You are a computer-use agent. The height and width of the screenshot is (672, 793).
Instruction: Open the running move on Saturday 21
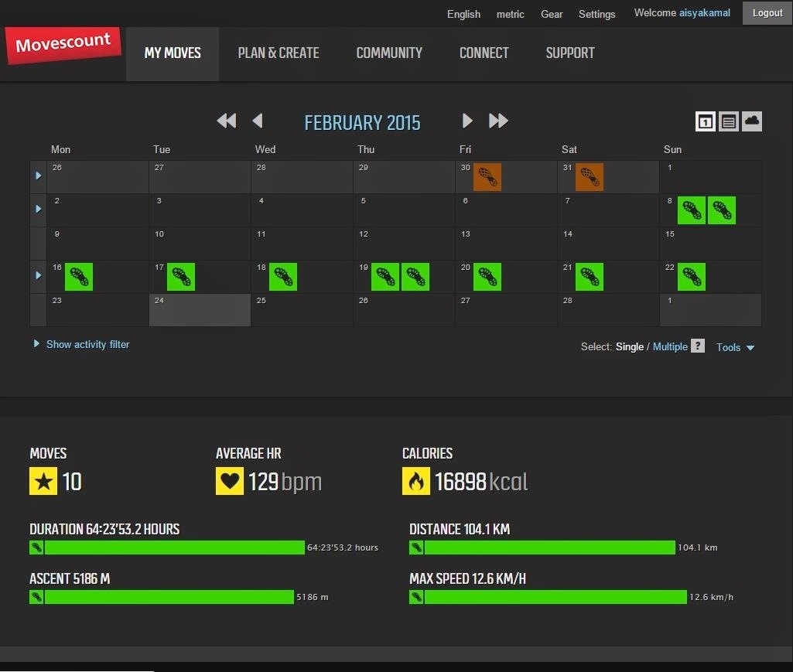pos(590,277)
